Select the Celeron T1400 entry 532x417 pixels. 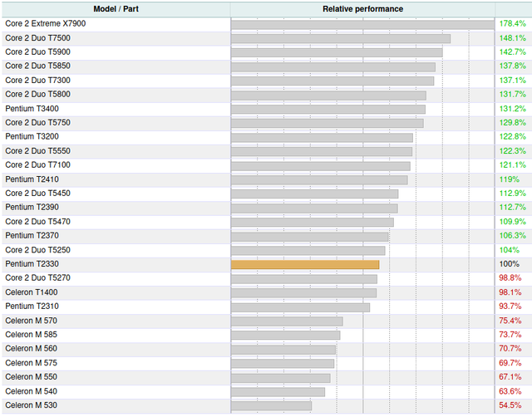coord(32,292)
